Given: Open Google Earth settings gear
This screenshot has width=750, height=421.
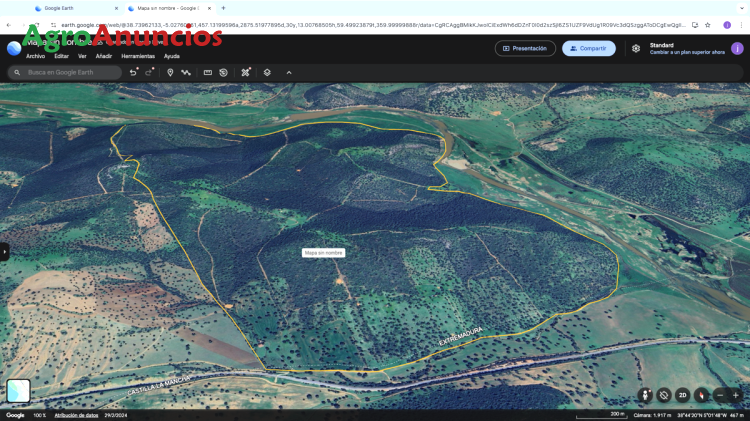Looking at the screenshot, I should 636,48.
